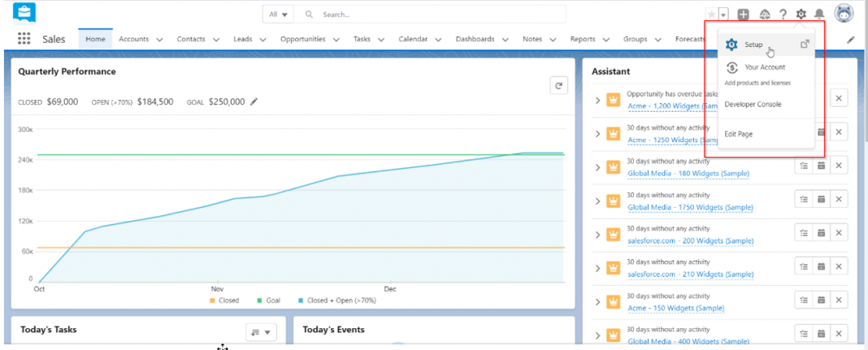Open the Help question mark icon
Image resolution: width=868 pixels, height=350 pixels.
[783, 15]
